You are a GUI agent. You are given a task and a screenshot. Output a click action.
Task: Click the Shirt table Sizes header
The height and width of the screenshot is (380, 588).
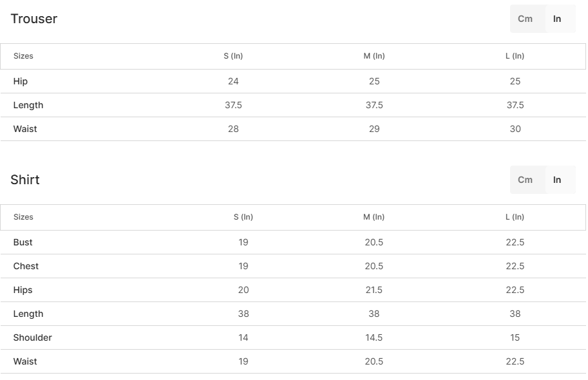point(23,217)
